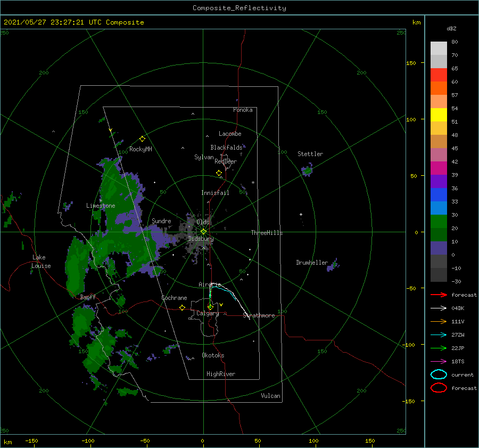Select the 30 dBZ light blue swatch
Screen dimensions: 479x448
click(x=439, y=208)
